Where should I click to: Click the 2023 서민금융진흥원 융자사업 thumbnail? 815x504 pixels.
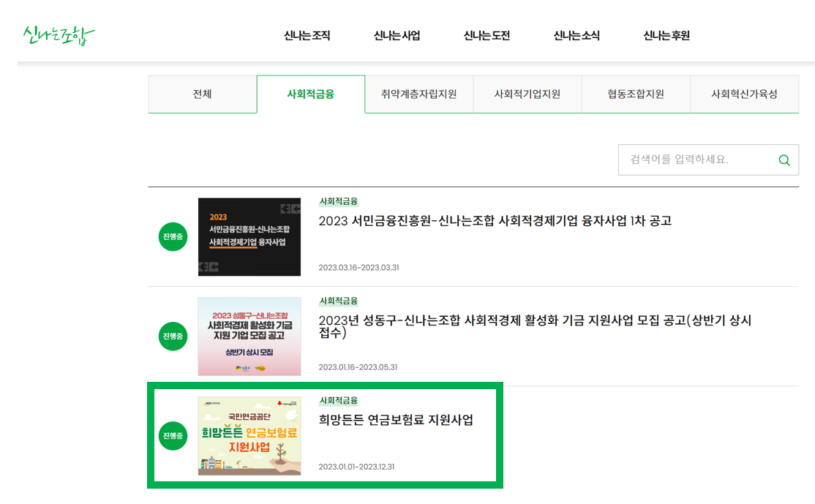coord(249,236)
